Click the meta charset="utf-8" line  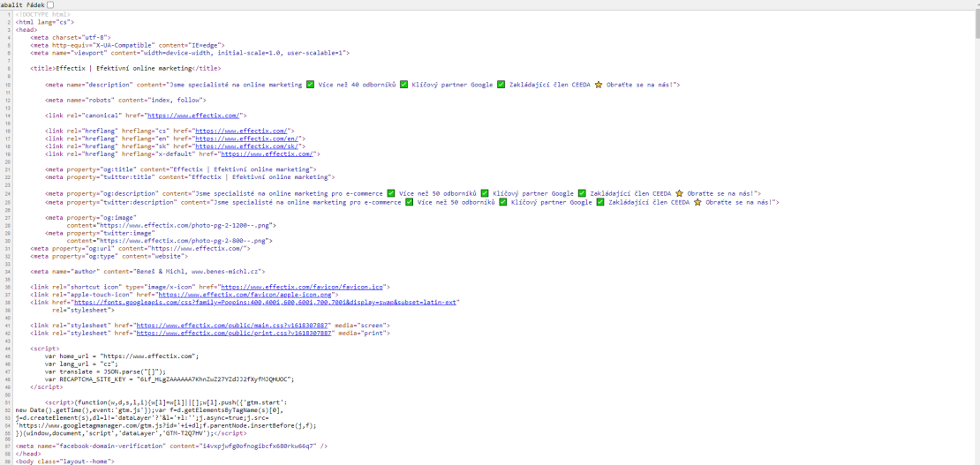click(72, 37)
